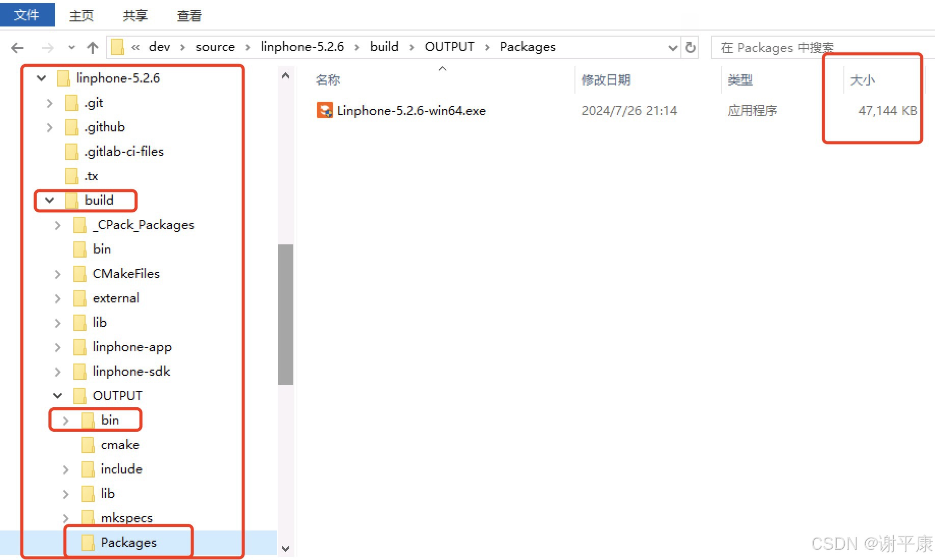Go up one folder level

(92, 48)
